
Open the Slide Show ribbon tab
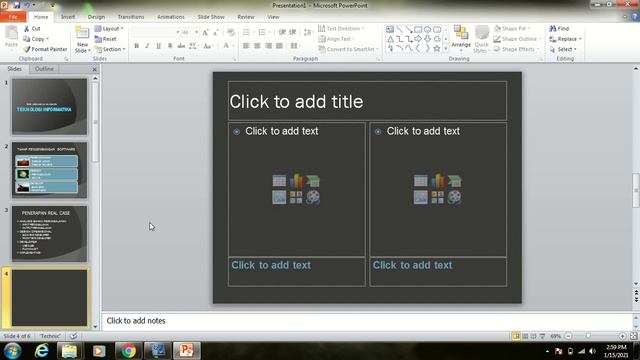point(211,17)
